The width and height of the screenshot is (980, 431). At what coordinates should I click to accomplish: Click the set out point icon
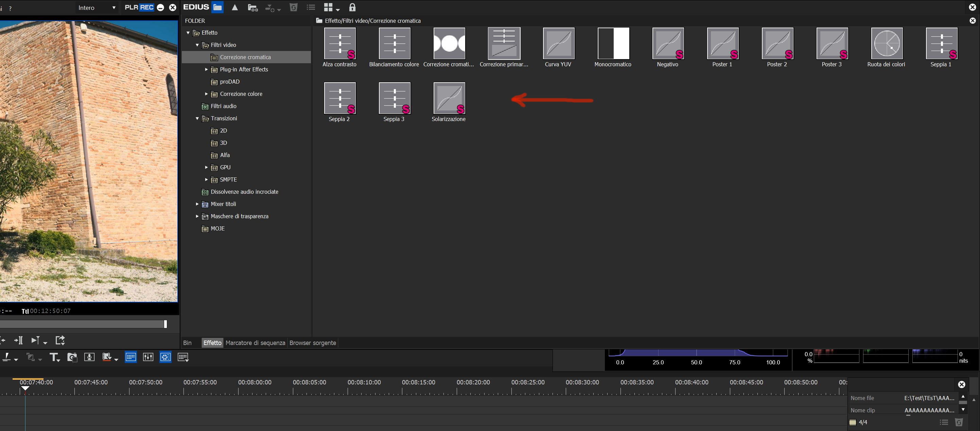[18, 340]
